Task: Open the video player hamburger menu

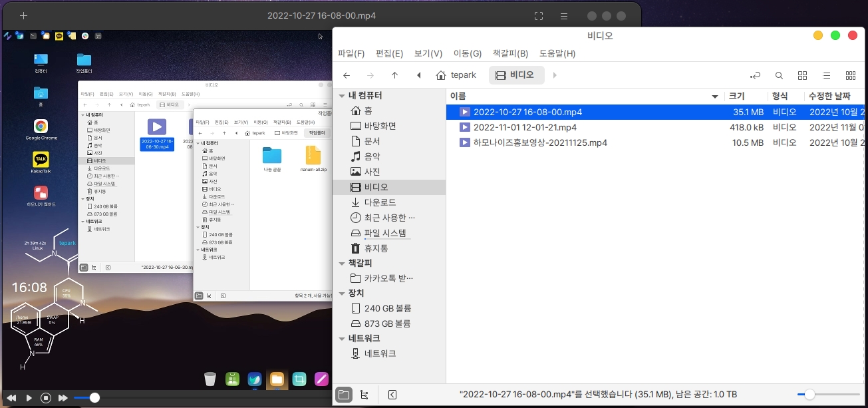Action: (x=563, y=16)
